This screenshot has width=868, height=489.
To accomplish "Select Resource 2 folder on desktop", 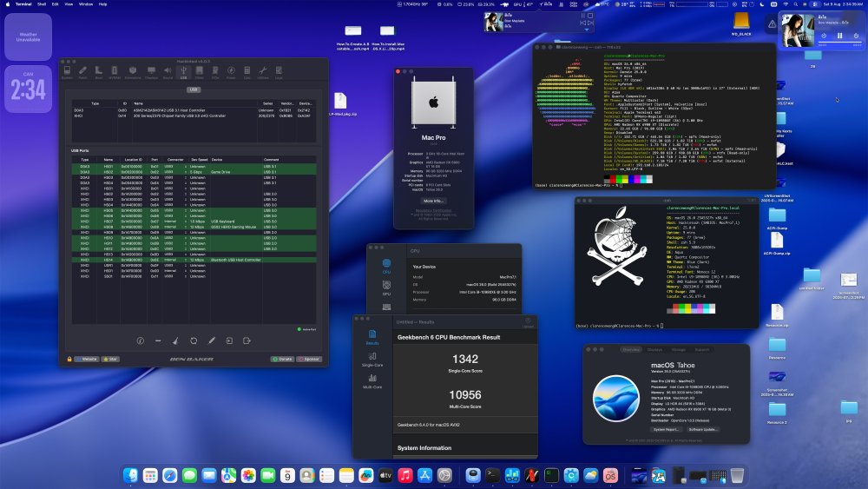I will [777, 413].
